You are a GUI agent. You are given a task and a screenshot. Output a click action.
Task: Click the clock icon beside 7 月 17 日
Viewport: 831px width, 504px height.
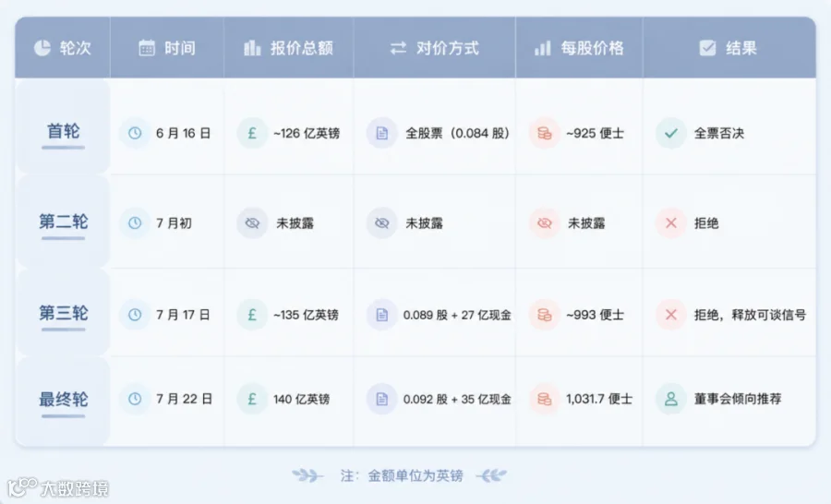(x=135, y=315)
